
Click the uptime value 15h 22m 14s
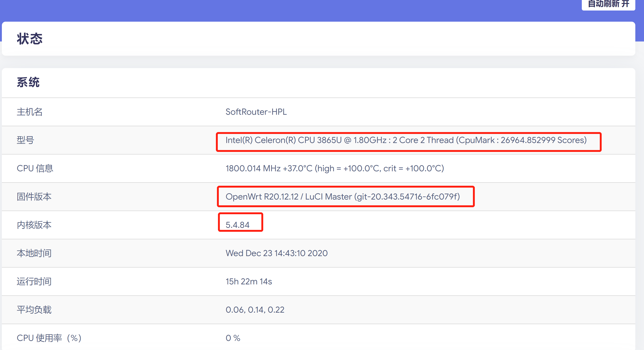pyautogui.click(x=249, y=281)
